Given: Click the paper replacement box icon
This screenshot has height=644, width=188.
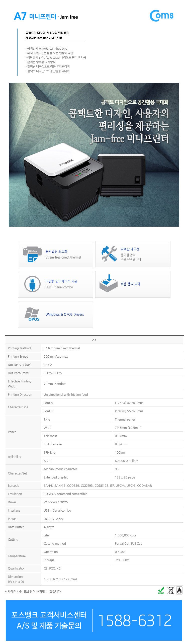Looking at the screenshot, I should pyautogui.click(x=108, y=284).
